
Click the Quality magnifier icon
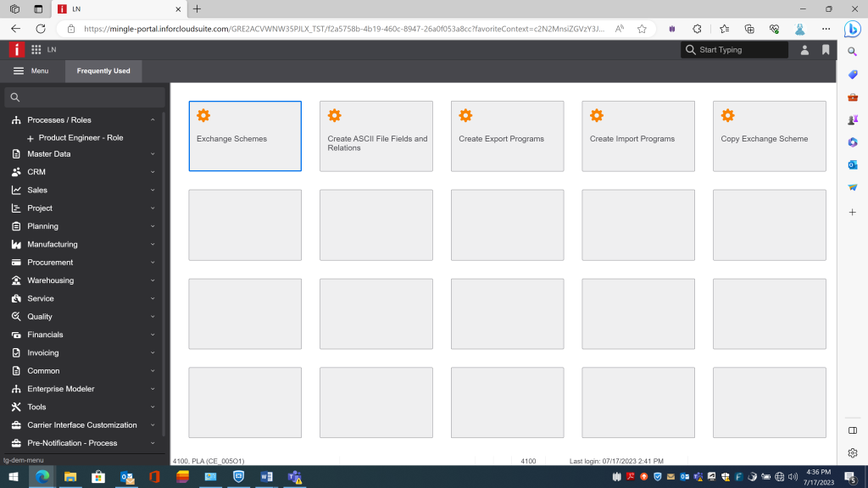[x=16, y=317]
